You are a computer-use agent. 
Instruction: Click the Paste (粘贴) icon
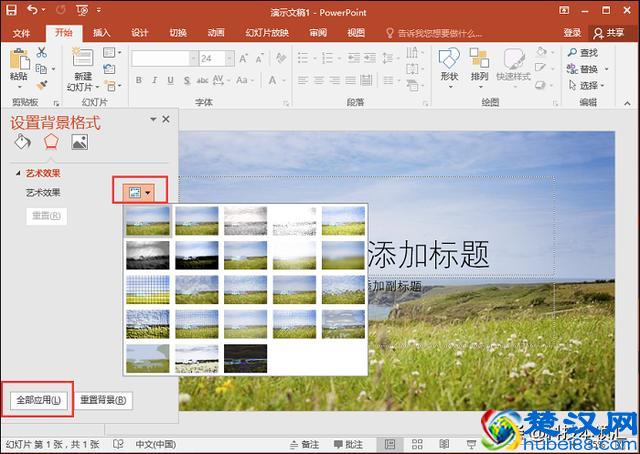(x=18, y=62)
